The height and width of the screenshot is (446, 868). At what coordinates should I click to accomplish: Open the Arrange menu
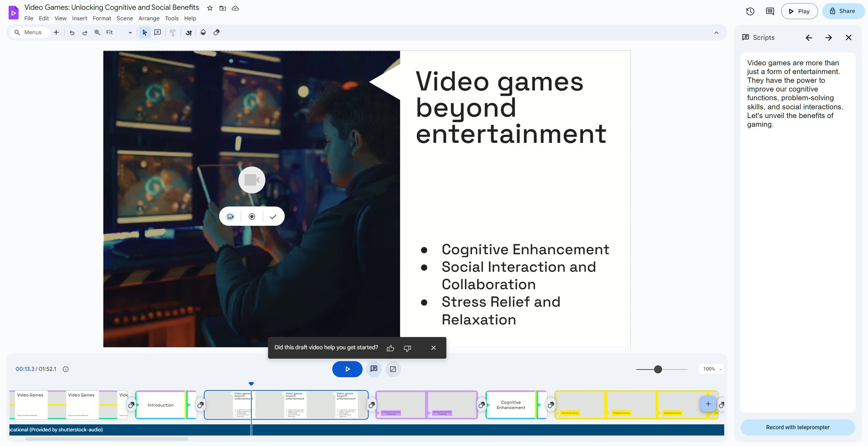[x=149, y=18]
